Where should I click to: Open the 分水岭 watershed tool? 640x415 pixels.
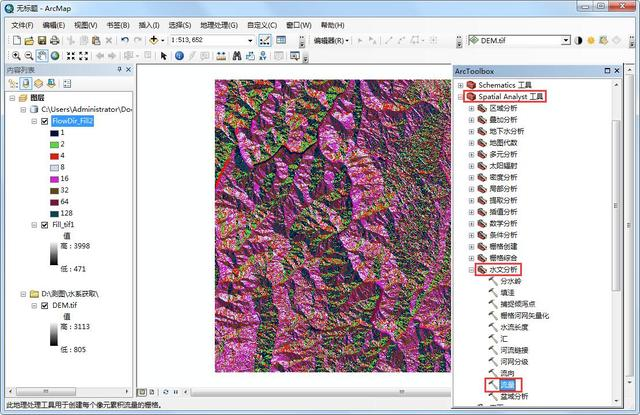tap(511, 282)
